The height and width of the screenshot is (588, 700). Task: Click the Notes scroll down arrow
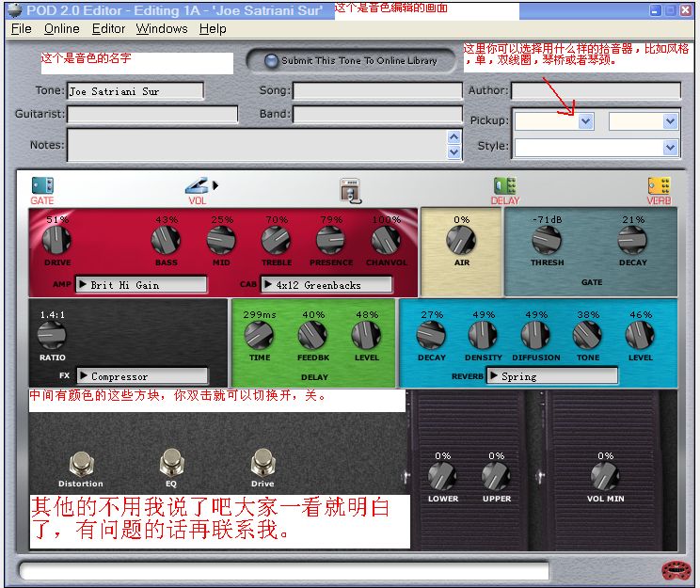pos(453,152)
